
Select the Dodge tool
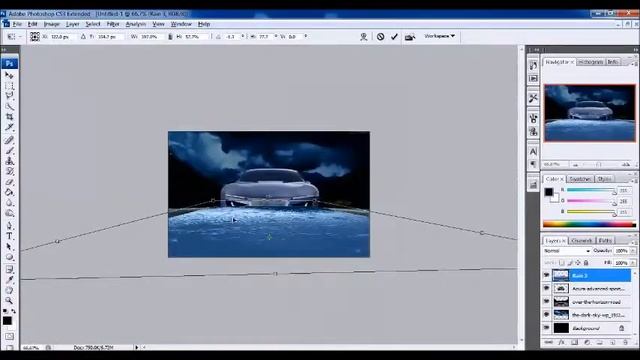pyautogui.click(x=9, y=213)
